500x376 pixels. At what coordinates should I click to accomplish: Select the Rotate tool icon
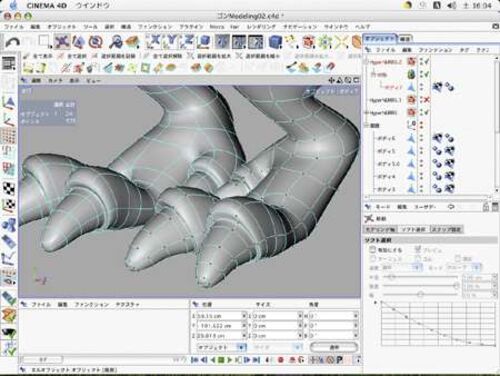tap(96, 42)
